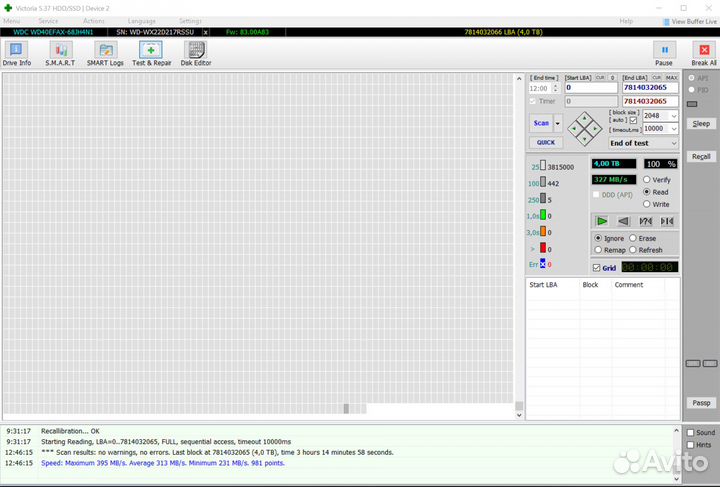
Task: Select the Remap radio button
Action: tap(598, 250)
